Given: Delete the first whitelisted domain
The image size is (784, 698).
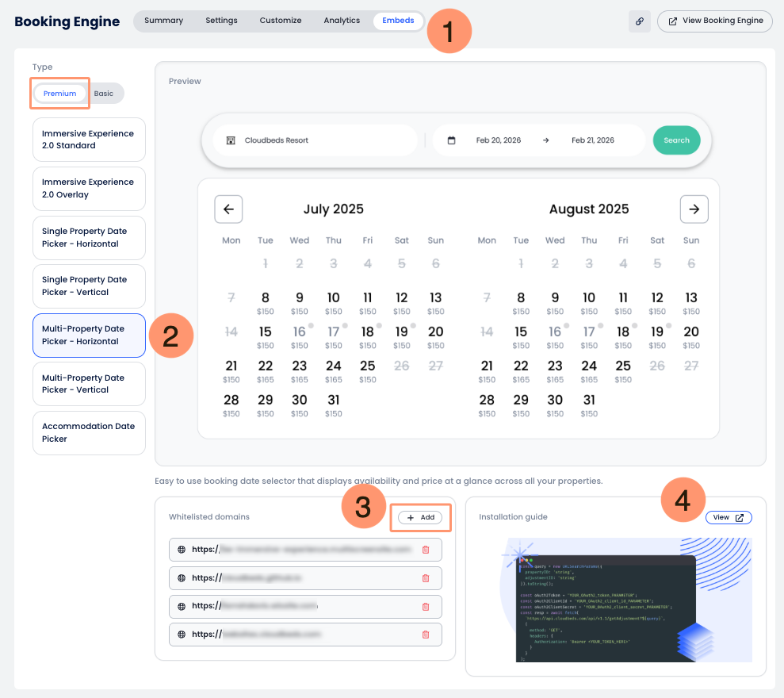Looking at the screenshot, I should [426, 550].
